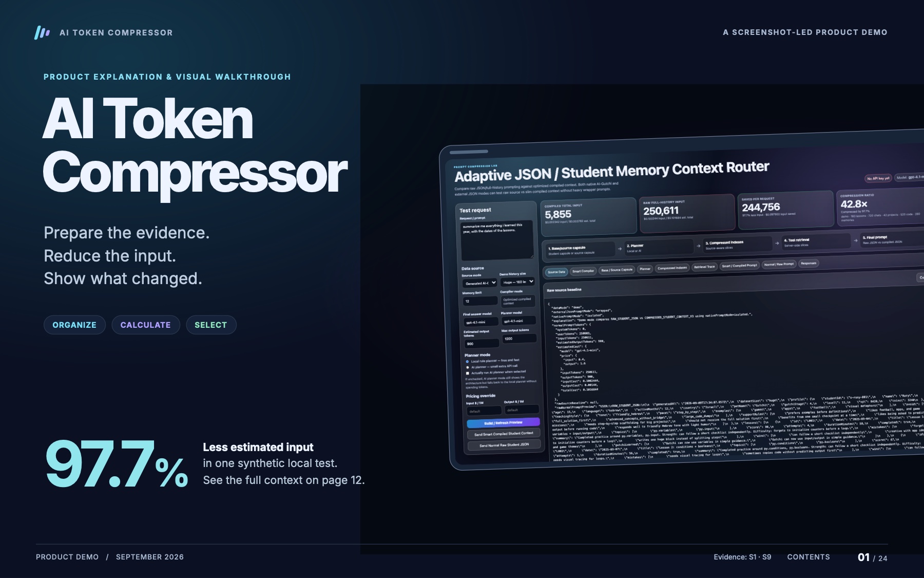Switch to the Source Data tab
This screenshot has height=578, width=924.
click(556, 272)
